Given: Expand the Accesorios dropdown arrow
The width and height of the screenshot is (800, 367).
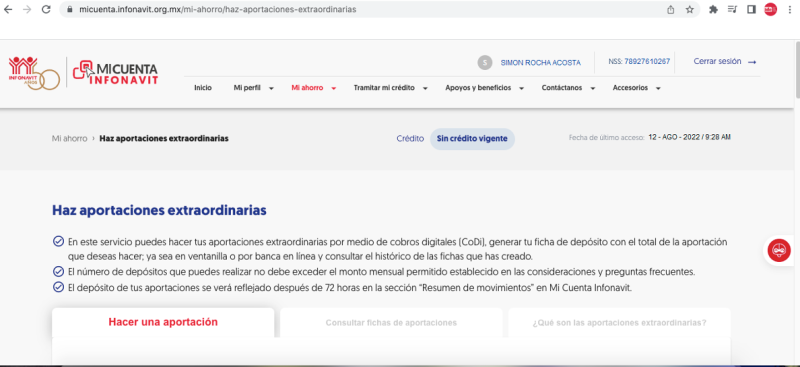Looking at the screenshot, I should [658, 88].
